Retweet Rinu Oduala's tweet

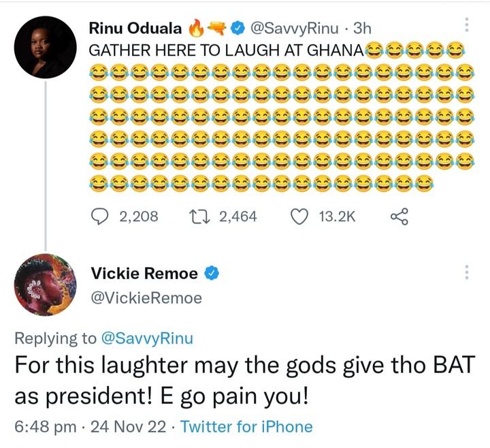point(198,217)
